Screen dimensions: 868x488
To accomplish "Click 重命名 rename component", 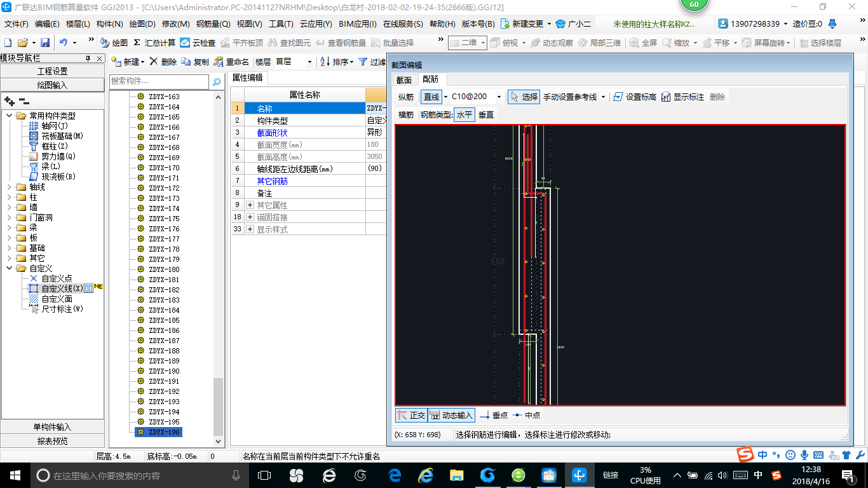I will [231, 62].
